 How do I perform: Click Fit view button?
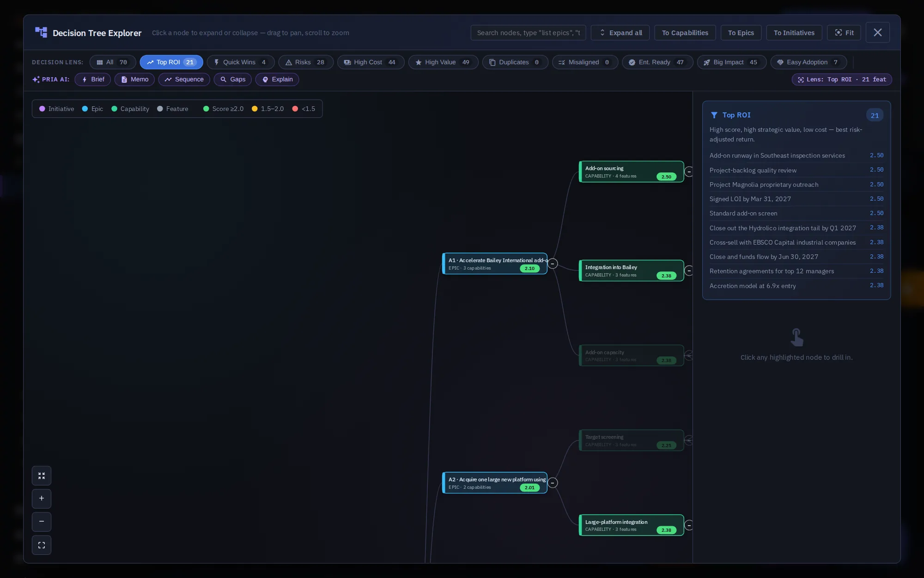click(x=844, y=33)
